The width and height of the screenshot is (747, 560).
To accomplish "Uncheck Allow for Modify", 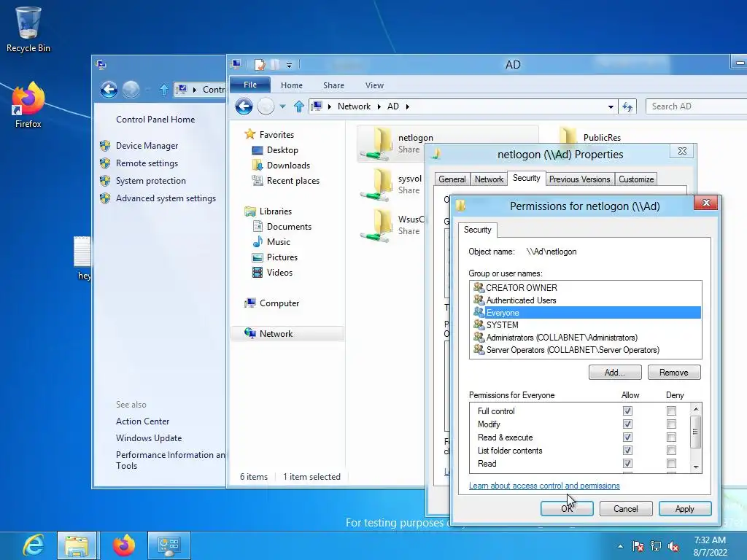I will point(627,424).
